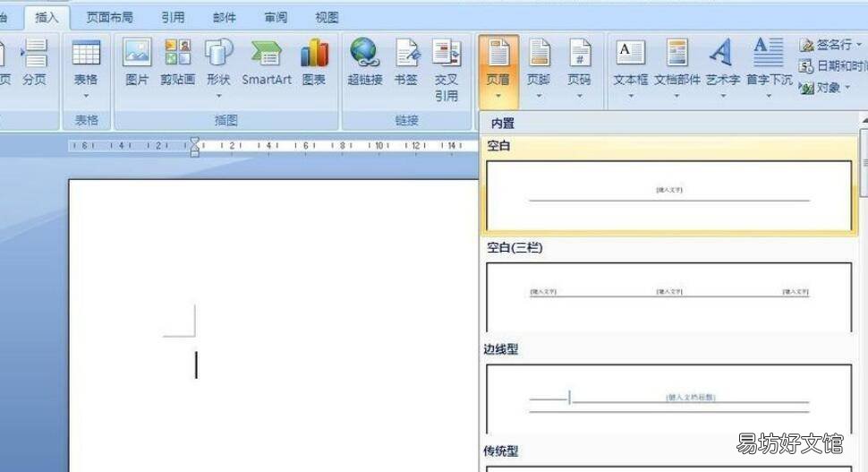Open 交叉引用 cross-reference
Screen dimensions: 868x472
point(447,69)
